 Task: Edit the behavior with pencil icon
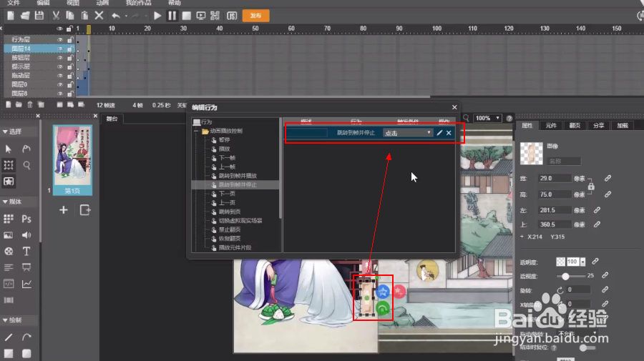click(439, 132)
